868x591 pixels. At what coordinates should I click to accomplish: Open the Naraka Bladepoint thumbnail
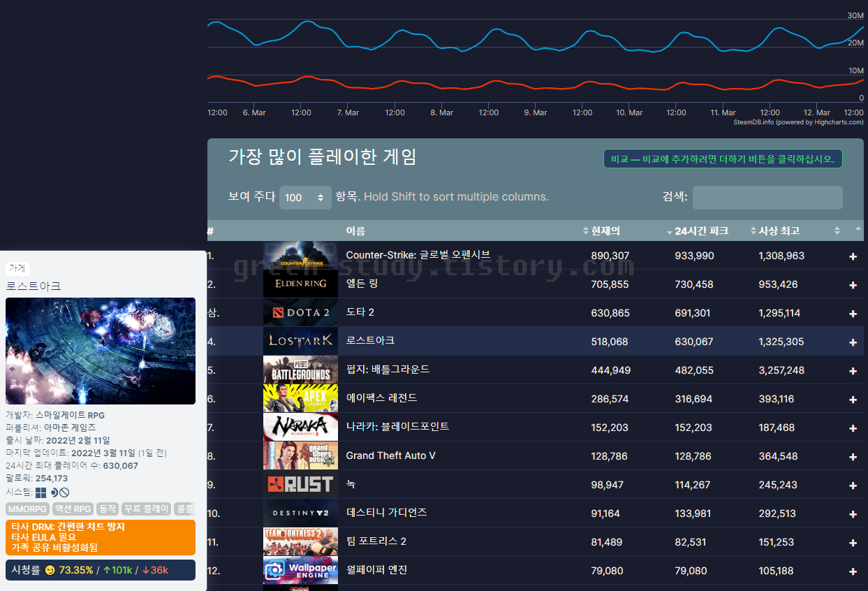click(x=300, y=428)
